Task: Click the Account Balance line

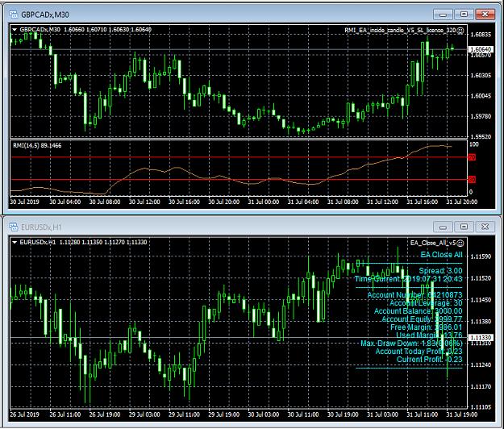Action: pyautogui.click(x=419, y=311)
